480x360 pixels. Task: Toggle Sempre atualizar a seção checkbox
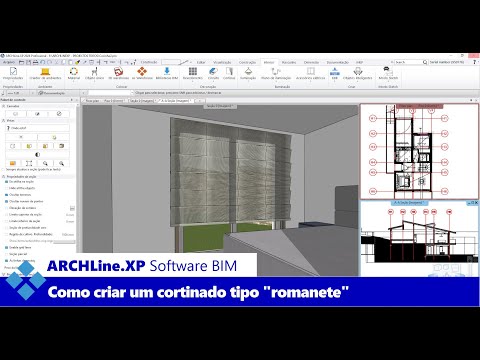tap(4, 169)
